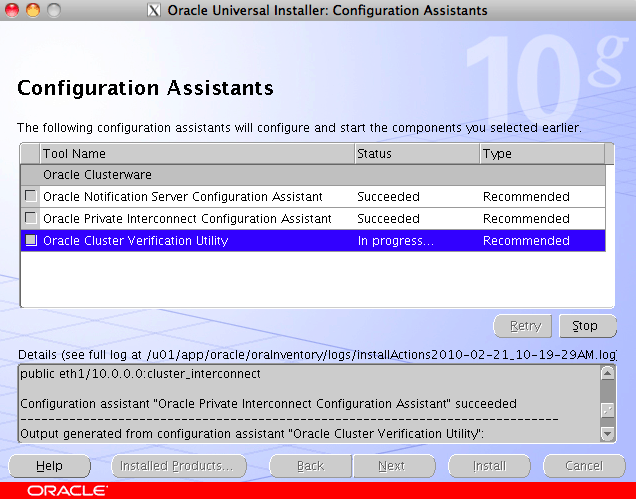This screenshot has height=499, width=636.
Task: Open Help for the installer
Action: pyautogui.click(x=49, y=466)
